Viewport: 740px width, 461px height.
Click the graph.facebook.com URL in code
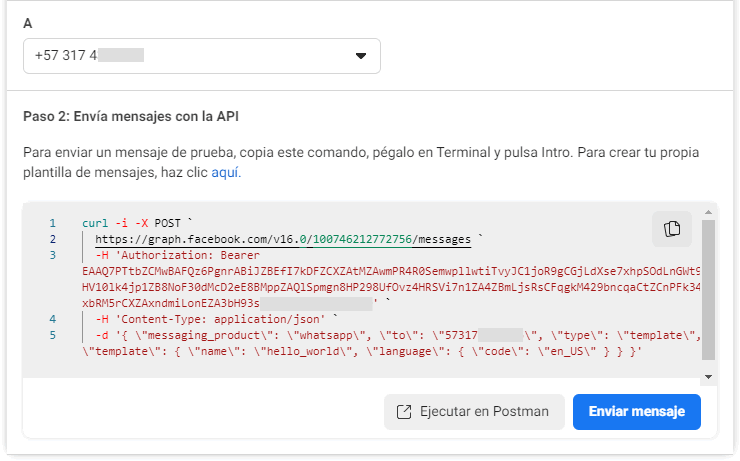point(283,239)
